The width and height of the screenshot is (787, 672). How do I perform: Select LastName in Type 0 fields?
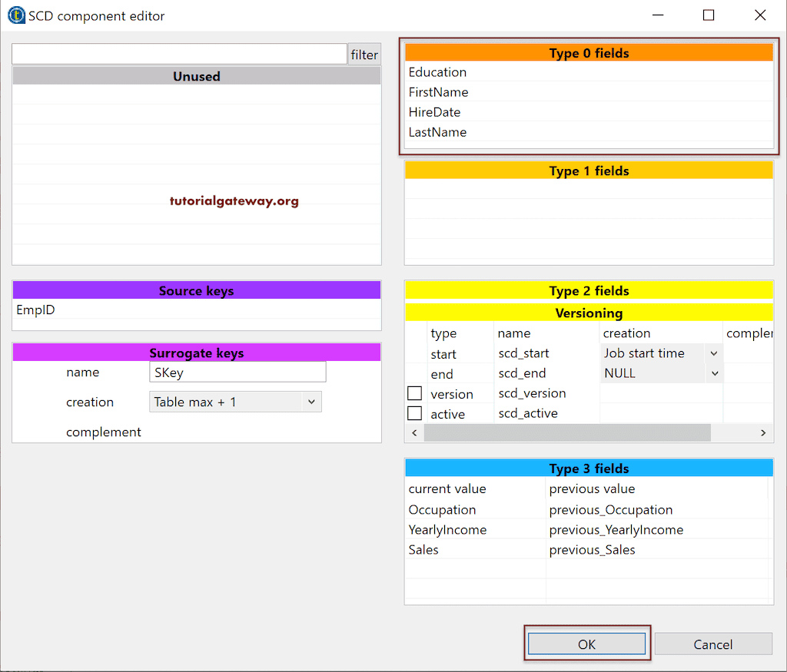(439, 131)
